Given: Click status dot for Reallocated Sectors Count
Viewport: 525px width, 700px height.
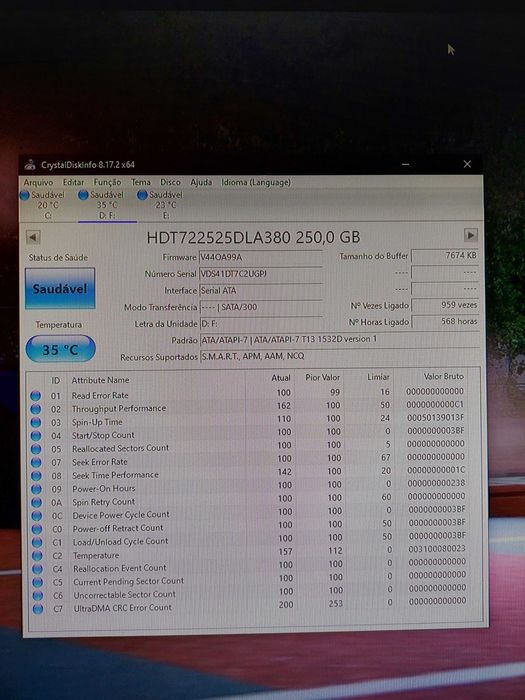Looking at the screenshot, I should [36, 449].
